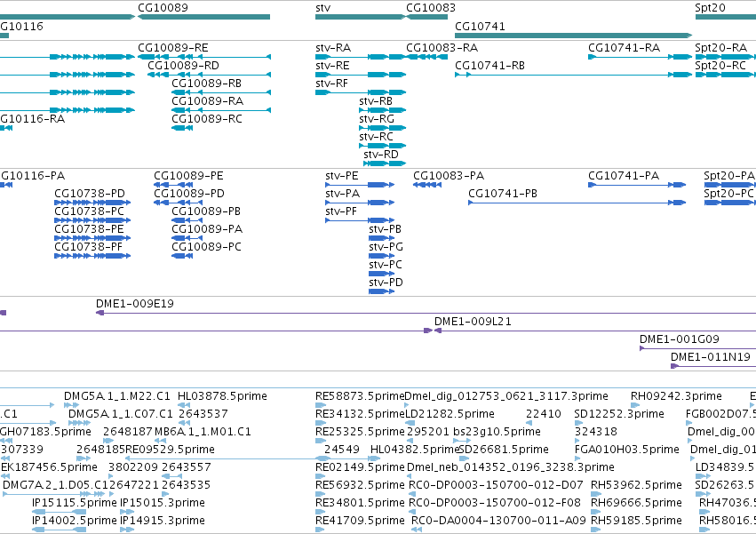This screenshot has height=534, width=756.
Task: Click protein stv-PF
Action: (x=360, y=220)
